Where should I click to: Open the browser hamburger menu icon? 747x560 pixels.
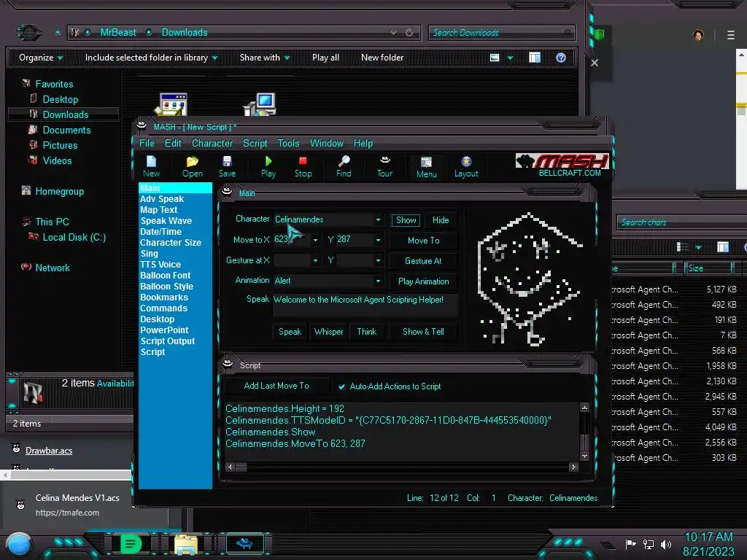[x=731, y=35]
